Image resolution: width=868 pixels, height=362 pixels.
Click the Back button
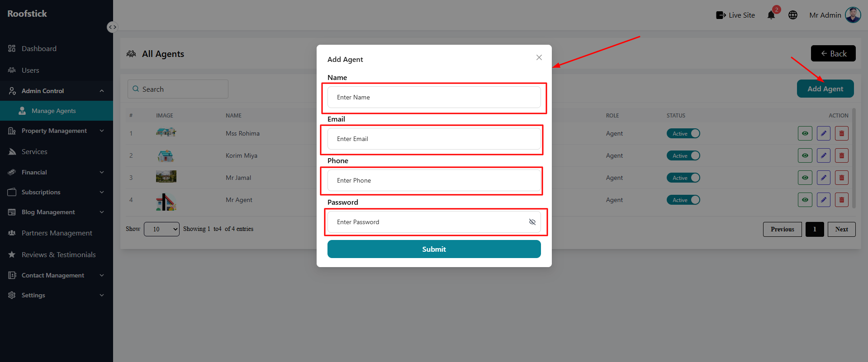(x=833, y=53)
